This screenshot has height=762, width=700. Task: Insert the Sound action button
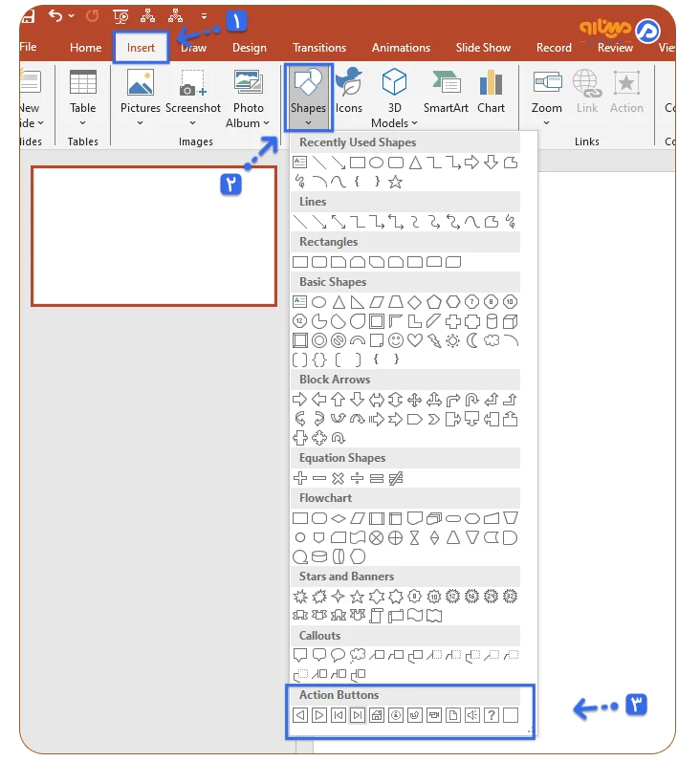pos(472,715)
